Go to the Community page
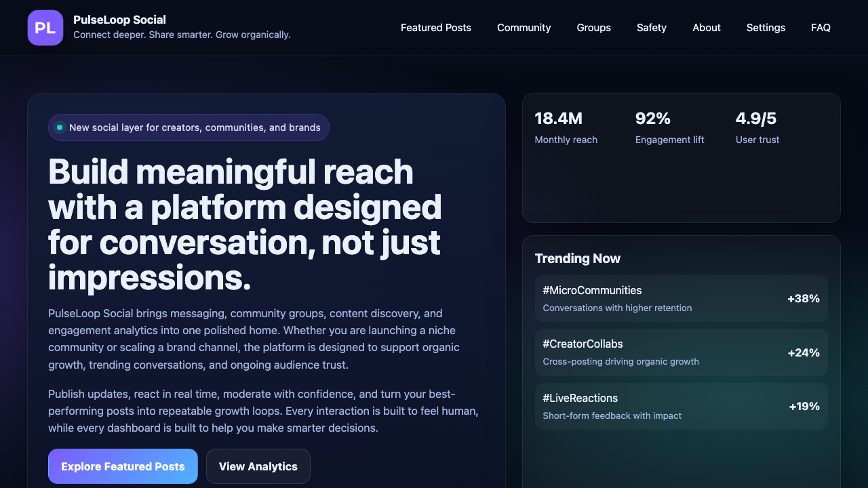868x488 pixels. 524,28
